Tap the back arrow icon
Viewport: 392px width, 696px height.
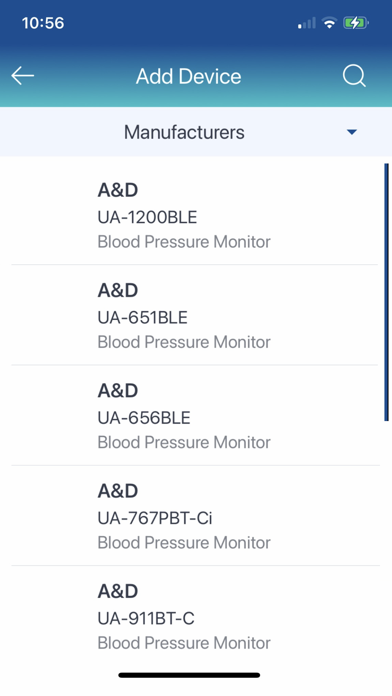tap(23, 76)
